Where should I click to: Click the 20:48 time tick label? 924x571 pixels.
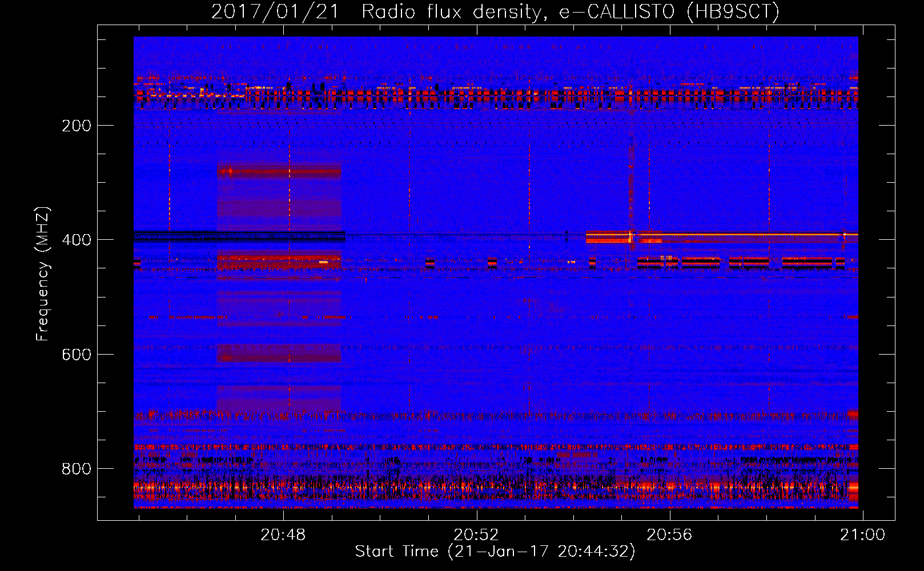283,535
